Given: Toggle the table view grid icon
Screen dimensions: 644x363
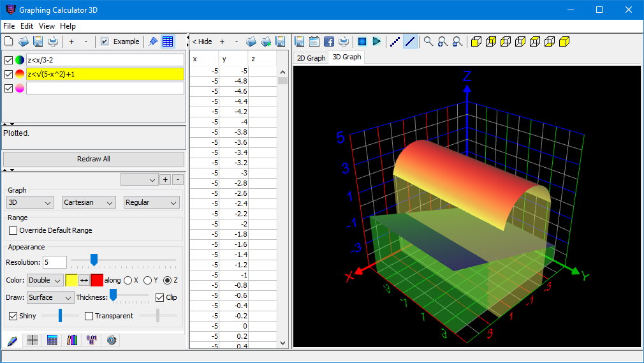Looking at the screenshot, I should pyautogui.click(x=168, y=41).
